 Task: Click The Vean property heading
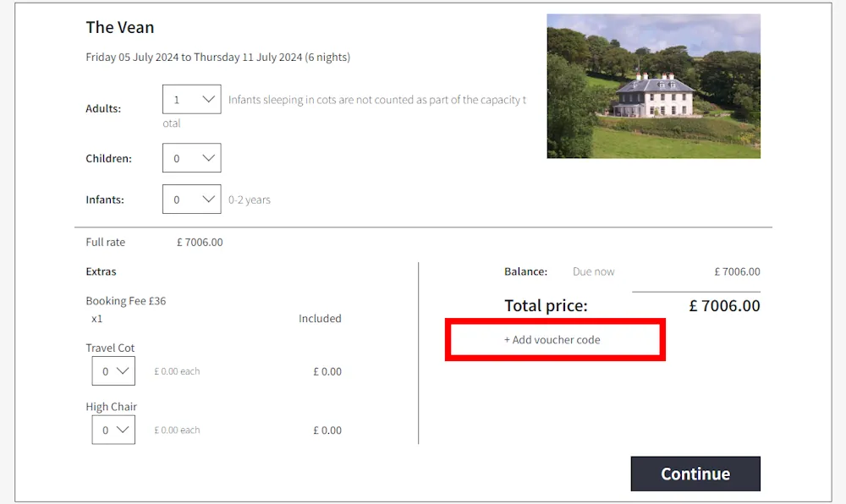click(120, 27)
